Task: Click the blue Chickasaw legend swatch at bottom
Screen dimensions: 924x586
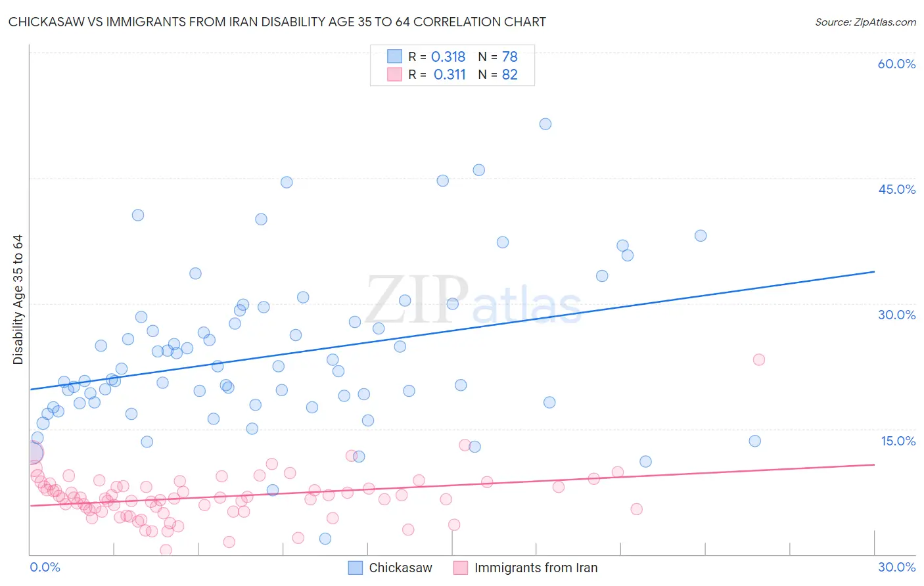Action: [356, 568]
